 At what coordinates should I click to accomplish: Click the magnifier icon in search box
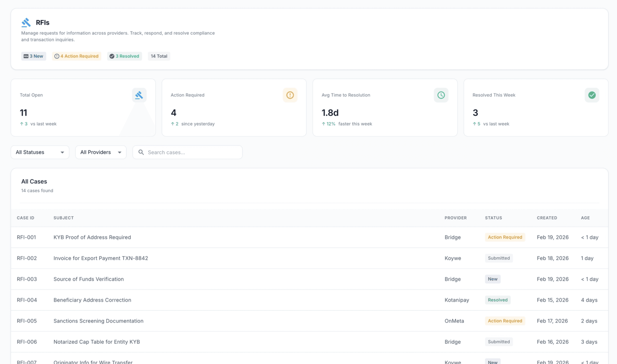141,152
